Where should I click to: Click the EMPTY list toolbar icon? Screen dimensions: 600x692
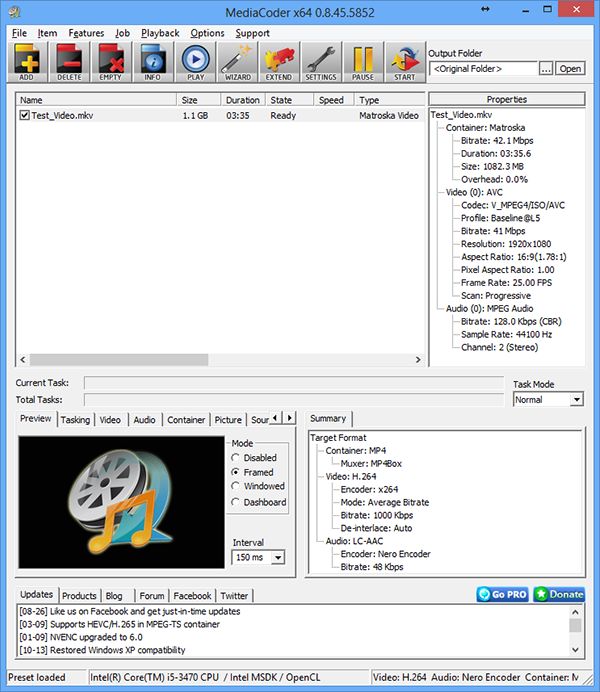point(111,62)
